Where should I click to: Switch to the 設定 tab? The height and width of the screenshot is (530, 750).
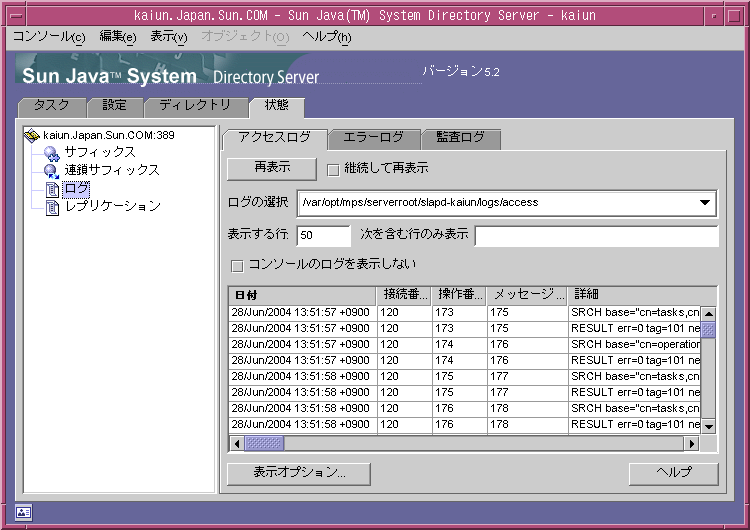(114, 106)
